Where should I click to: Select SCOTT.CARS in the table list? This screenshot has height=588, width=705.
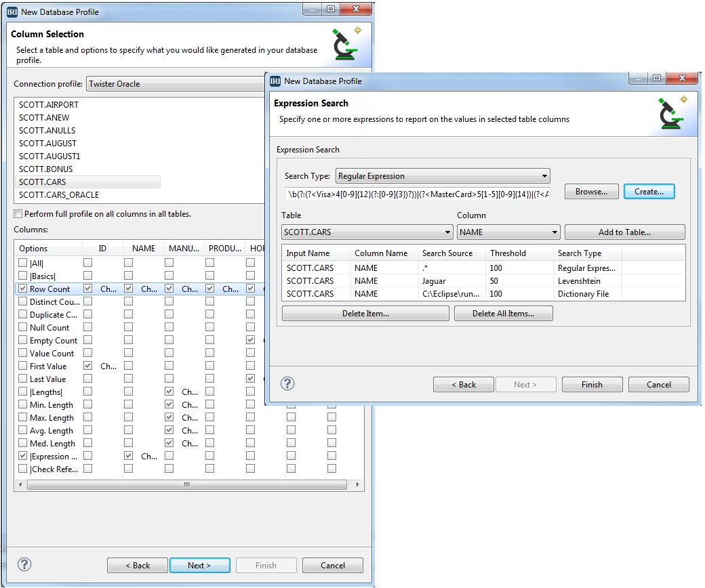87,182
